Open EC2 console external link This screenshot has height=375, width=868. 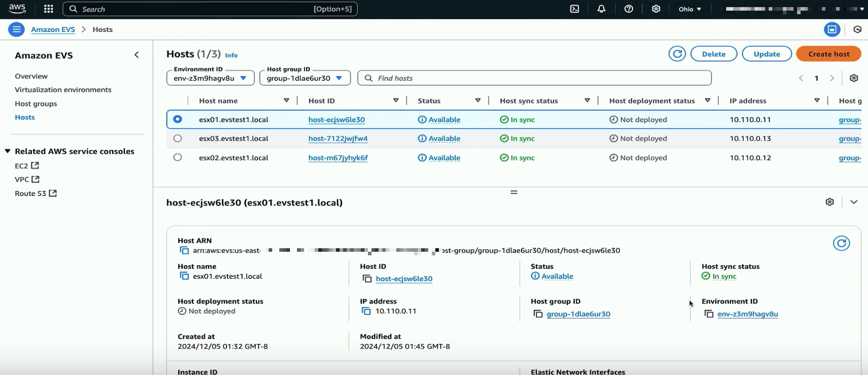(27, 166)
